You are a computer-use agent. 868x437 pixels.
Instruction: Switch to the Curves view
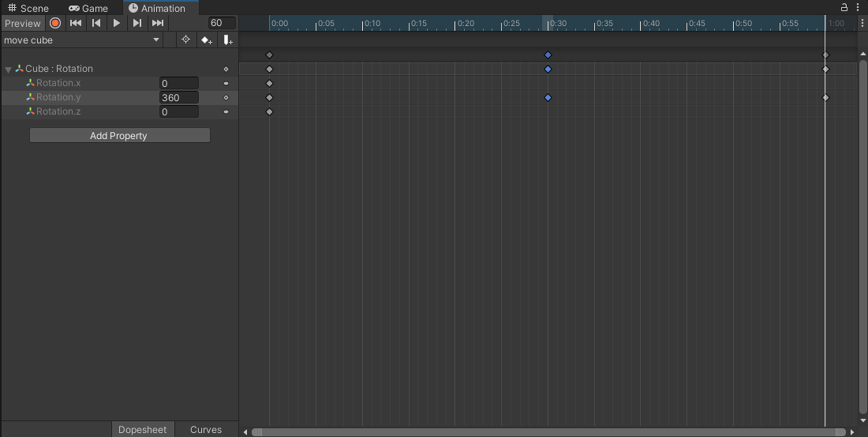(206, 429)
